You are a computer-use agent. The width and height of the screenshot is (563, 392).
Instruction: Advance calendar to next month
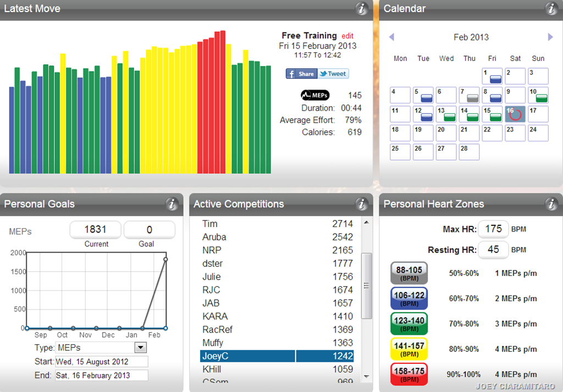pos(550,37)
